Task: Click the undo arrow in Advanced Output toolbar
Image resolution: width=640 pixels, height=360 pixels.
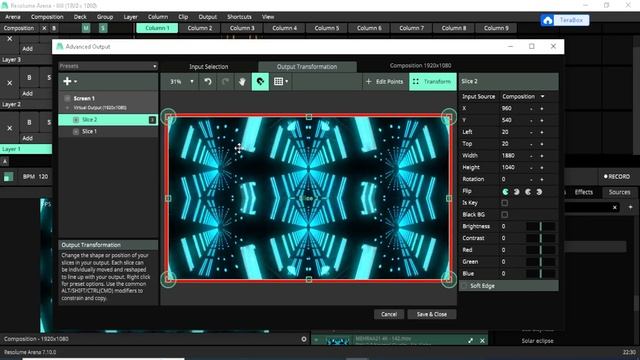Action: 208,82
